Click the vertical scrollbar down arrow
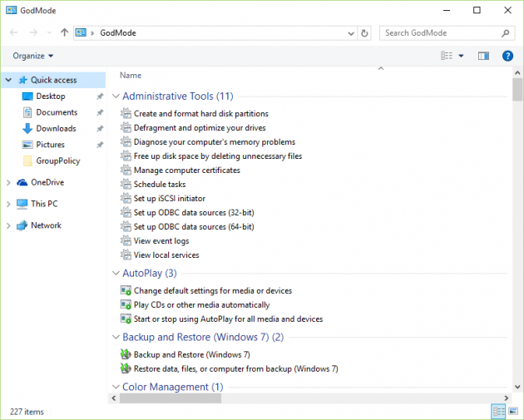 click(x=517, y=388)
